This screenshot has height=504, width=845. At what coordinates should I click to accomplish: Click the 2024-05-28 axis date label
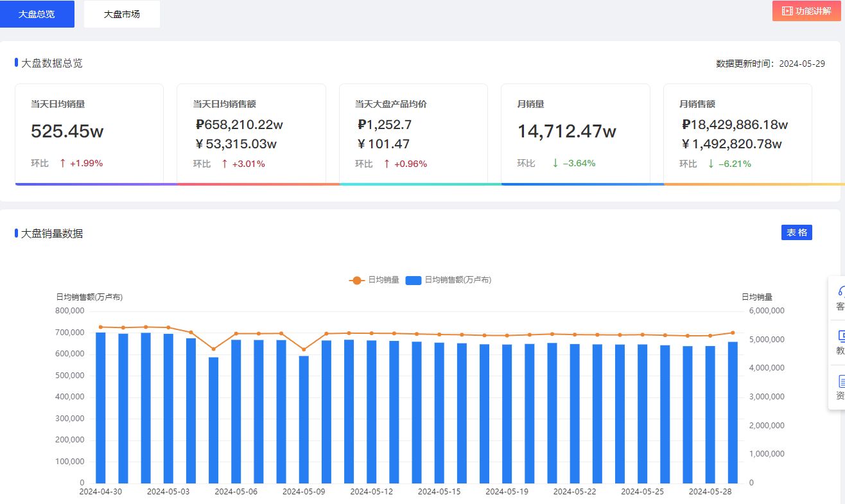pos(710,492)
